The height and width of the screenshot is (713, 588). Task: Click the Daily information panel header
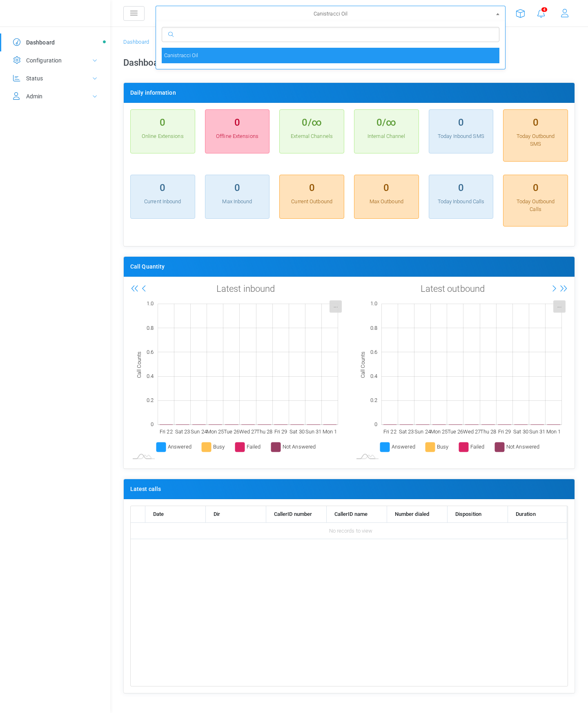349,93
